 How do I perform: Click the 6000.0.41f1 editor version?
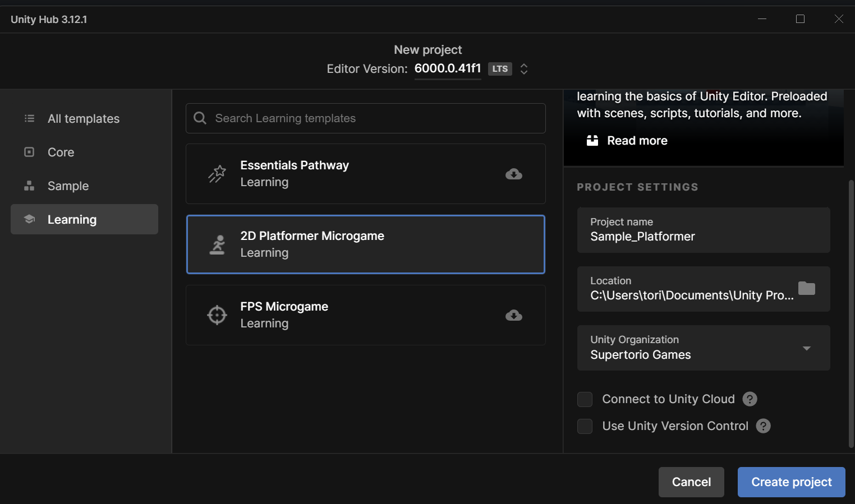pos(448,68)
